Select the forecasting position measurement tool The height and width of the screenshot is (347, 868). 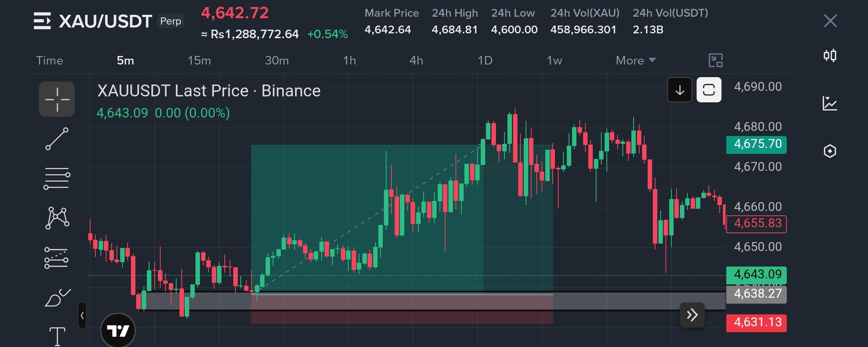pyautogui.click(x=56, y=258)
